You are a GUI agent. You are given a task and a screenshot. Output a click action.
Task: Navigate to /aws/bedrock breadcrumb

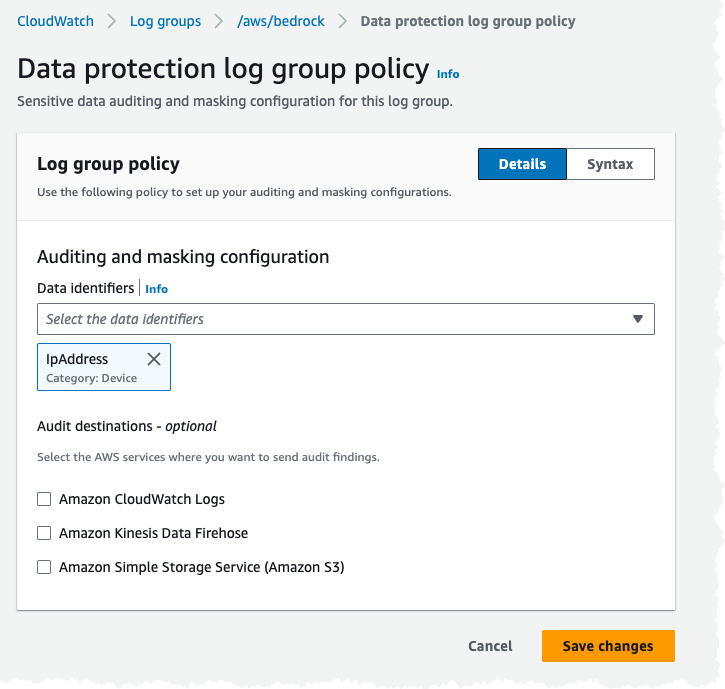tap(281, 21)
